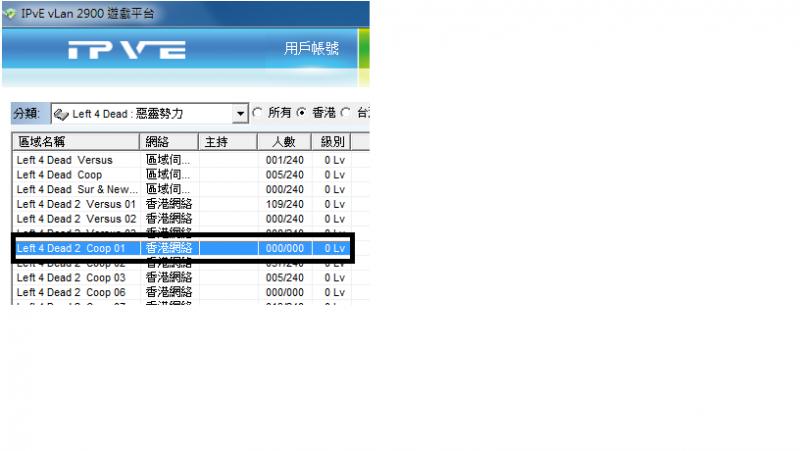
Task: Select Left 4 Dead 2 Coop 01 room
Action: click(181, 248)
